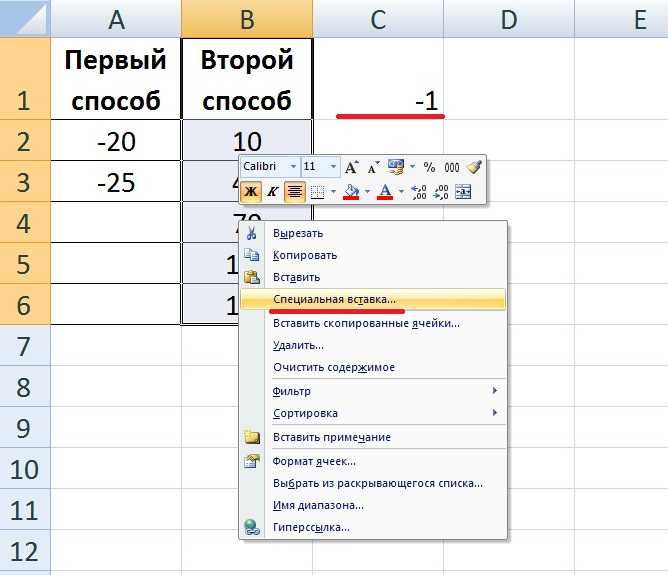Increase decimal places
668x575 pixels.
pos(419,192)
